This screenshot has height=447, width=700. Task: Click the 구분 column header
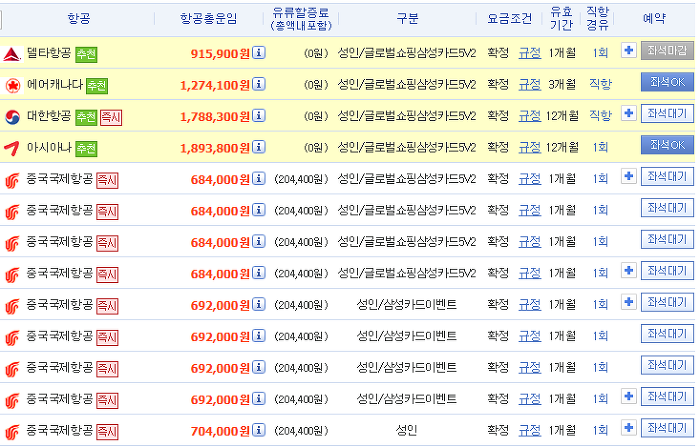coord(407,18)
